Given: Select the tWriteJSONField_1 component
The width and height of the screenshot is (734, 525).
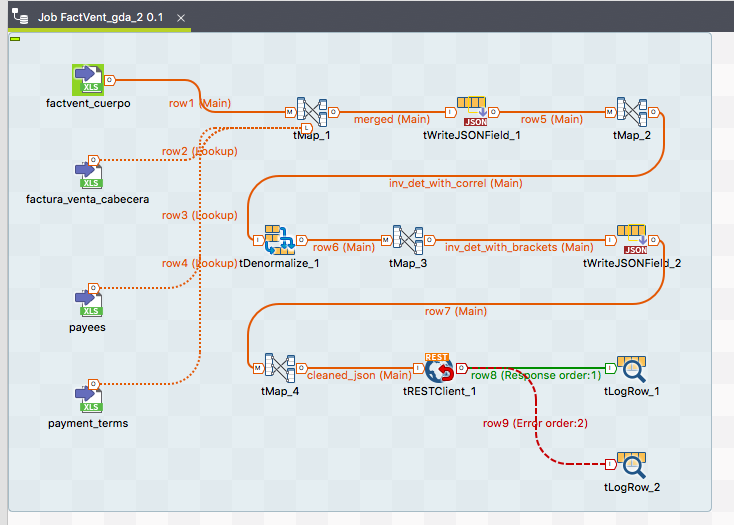Looking at the screenshot, I should [x=472, y=112].
